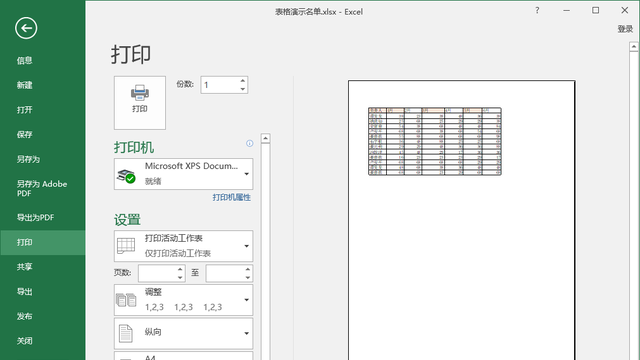Open the A4 paper size dropdown

pyautogui.click(x=183, y=356)
